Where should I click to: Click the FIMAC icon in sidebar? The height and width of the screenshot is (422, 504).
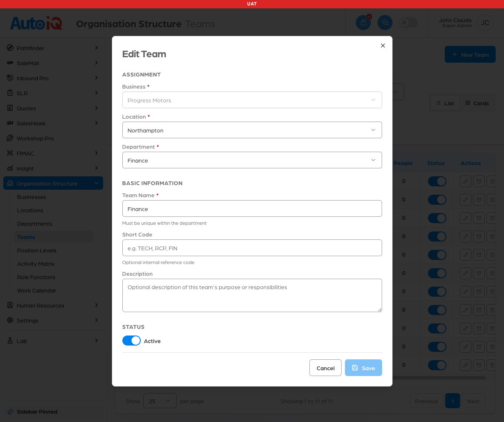coord(10,153)
